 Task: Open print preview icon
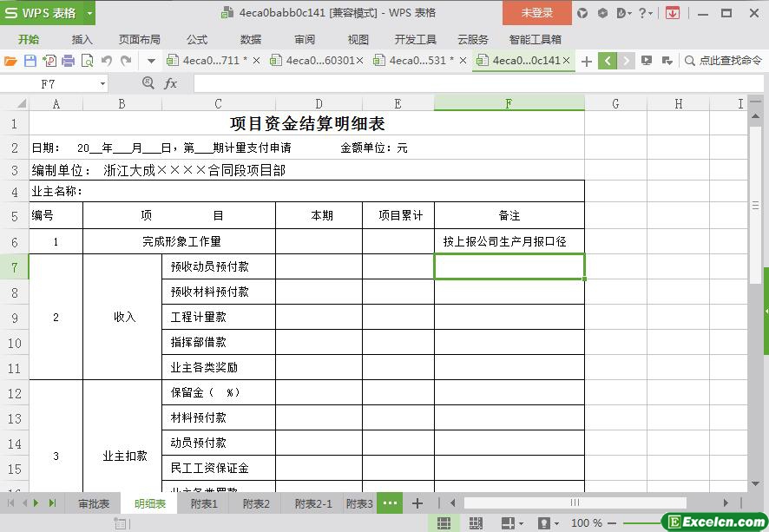[x=88, y=61]
